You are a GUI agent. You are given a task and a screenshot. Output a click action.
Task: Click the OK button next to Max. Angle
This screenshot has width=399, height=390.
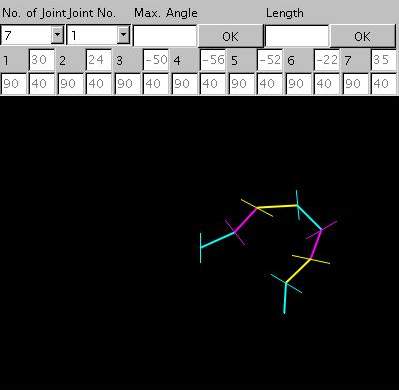tap(230, 36)
